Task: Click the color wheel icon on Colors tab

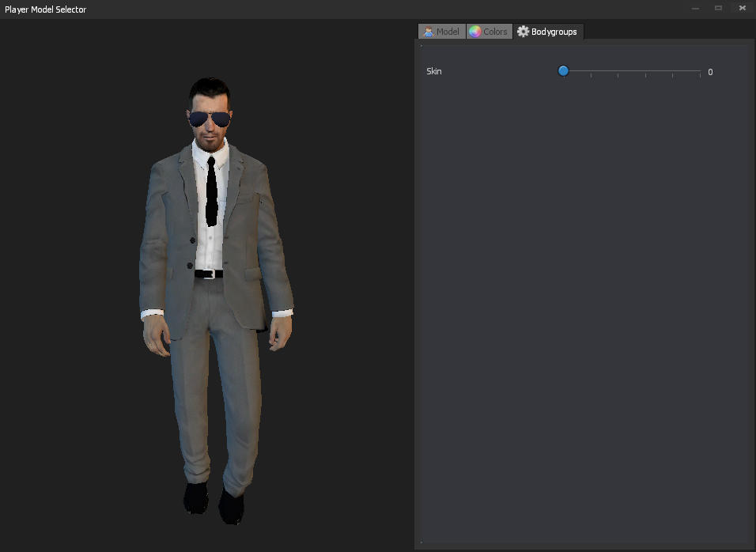Action: (x=474, y=32)
